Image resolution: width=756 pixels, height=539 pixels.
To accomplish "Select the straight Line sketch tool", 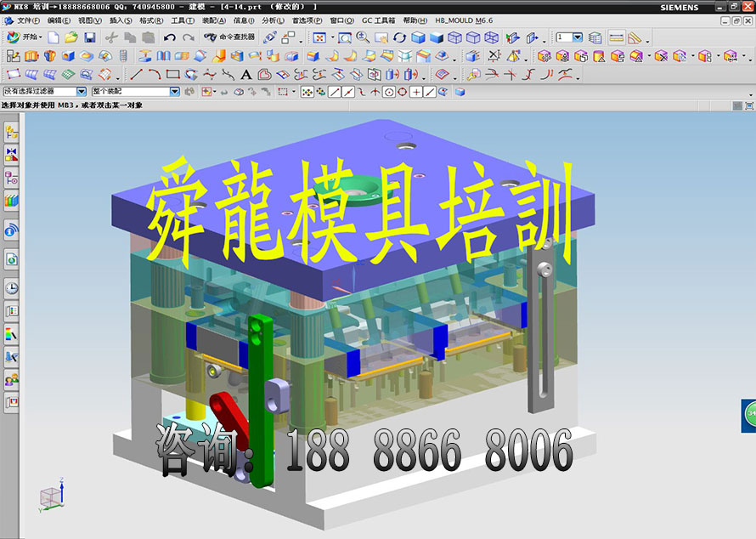I will coord(136,75).
